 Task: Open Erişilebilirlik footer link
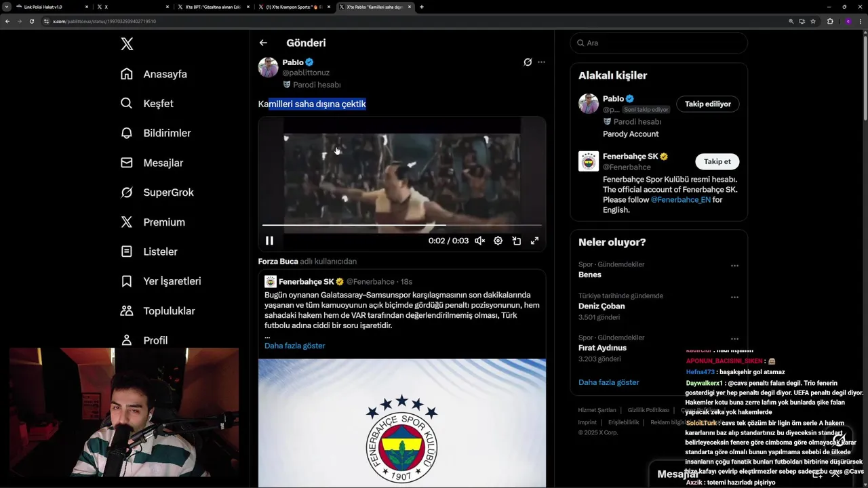[x=623, y=422]
